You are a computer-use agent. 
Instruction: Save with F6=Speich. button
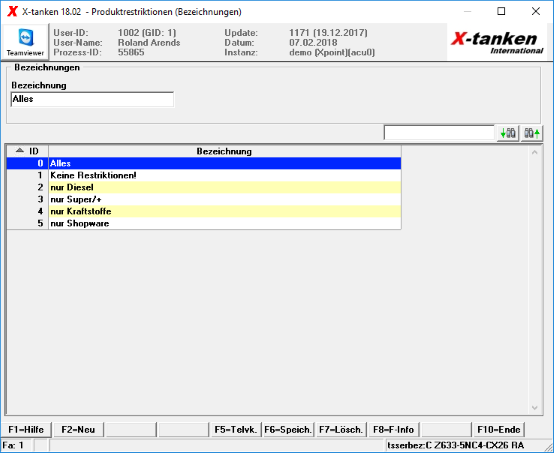(x=288, y=430)
